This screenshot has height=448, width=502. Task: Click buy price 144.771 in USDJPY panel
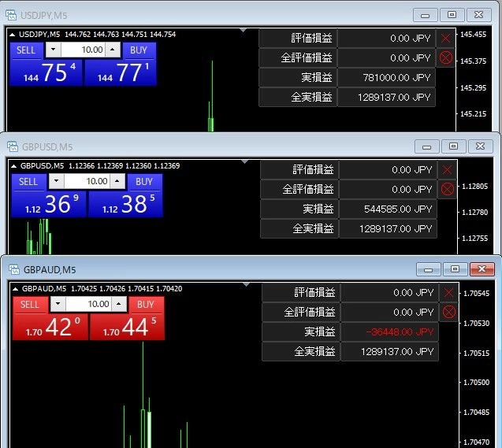(121, 73)
